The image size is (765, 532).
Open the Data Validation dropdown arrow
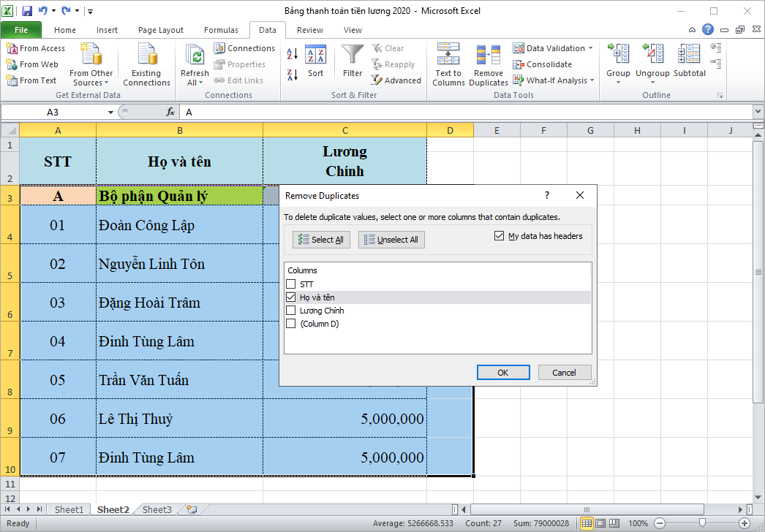pyautogui.click(x=592, y=47)
